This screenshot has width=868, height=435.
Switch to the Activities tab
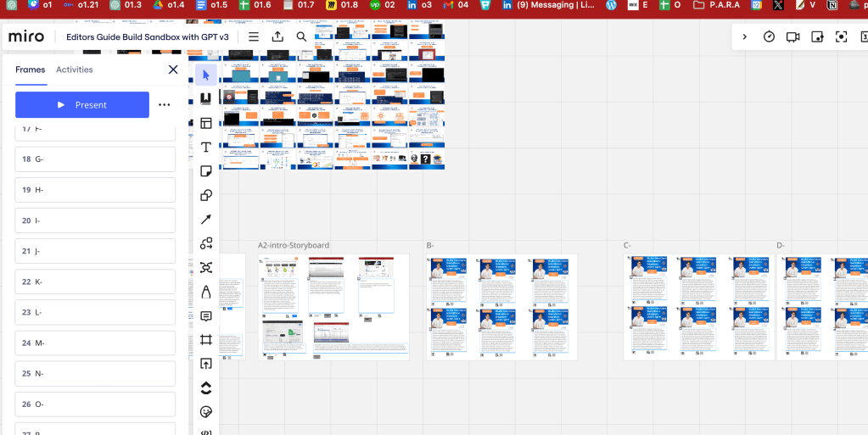74,70
